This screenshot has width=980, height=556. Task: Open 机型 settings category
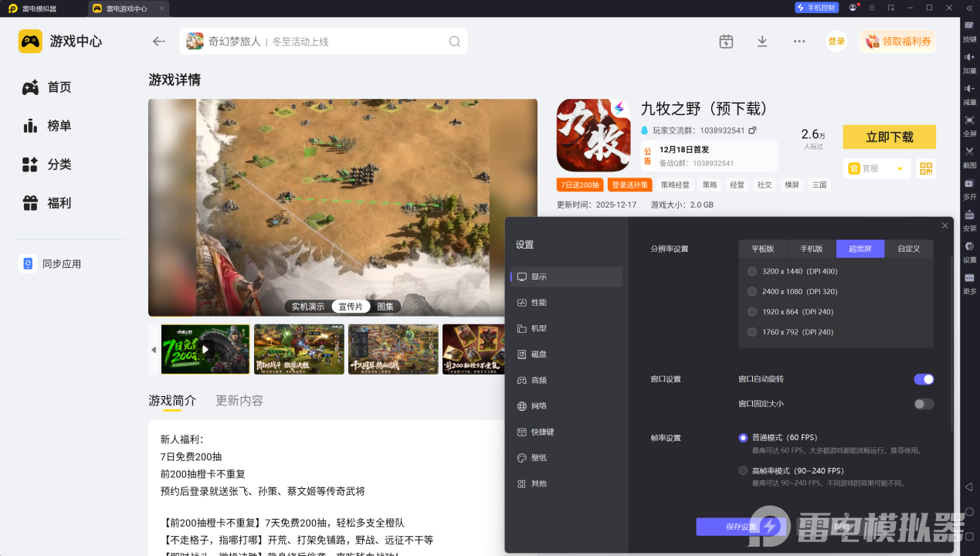click(x=566, y=328)
